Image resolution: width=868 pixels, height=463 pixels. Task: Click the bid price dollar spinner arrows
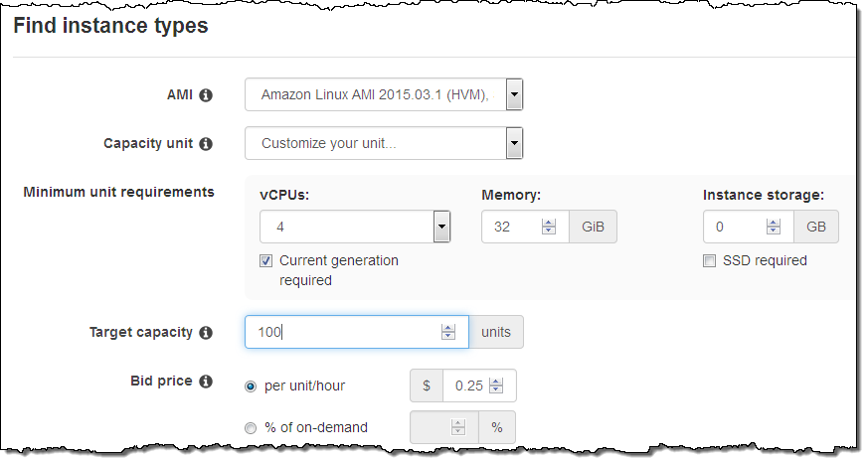(496, 386)
